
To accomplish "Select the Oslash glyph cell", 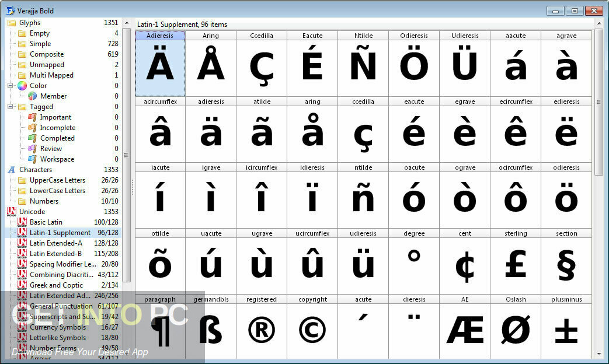I will point(516,327).
